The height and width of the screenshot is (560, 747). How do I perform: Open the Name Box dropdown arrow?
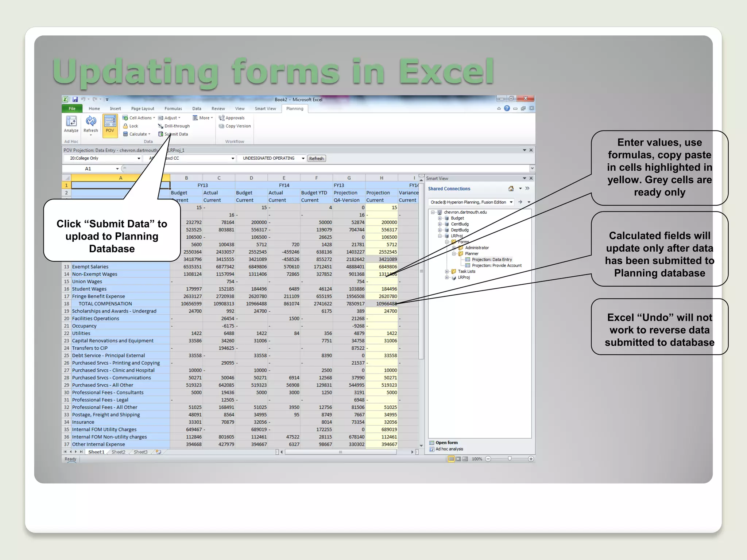tap(117, 169)
